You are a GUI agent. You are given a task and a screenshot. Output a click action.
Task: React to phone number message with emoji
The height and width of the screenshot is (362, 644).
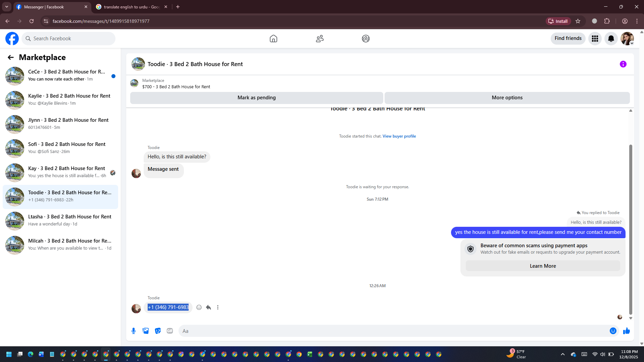coord(199,307)
